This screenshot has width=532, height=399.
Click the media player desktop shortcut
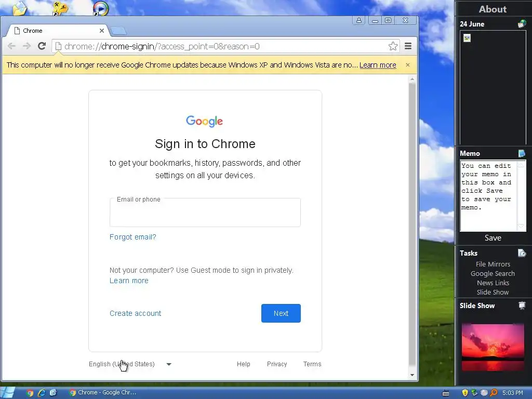tap(100, 8)
